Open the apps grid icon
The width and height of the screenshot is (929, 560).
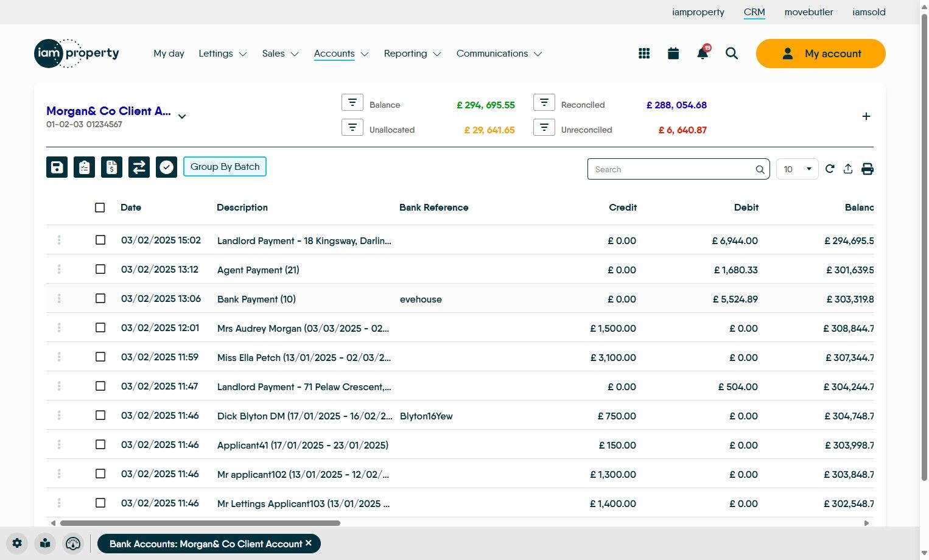(x=644, y=54)
